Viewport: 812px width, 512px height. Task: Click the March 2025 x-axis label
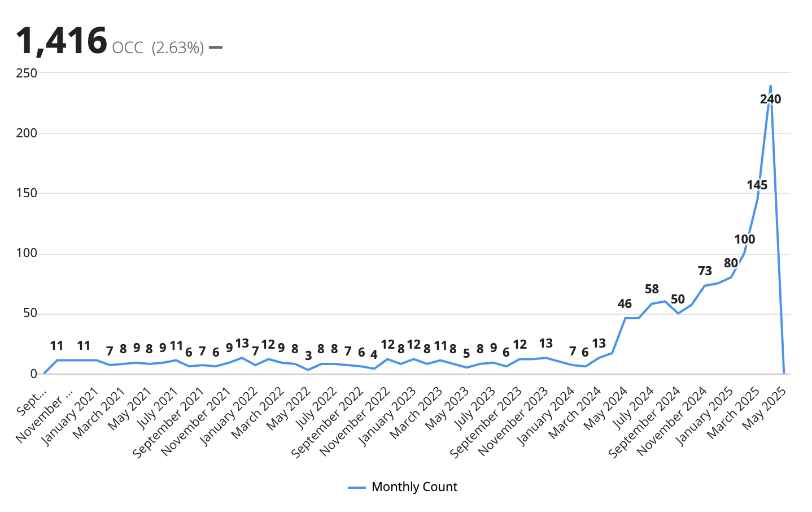pyautogui.click(x=733, y=413)
